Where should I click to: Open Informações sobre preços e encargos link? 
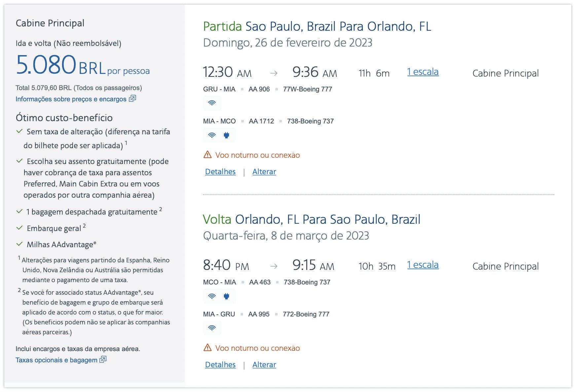pyautogui.click(x=71, y=99)
